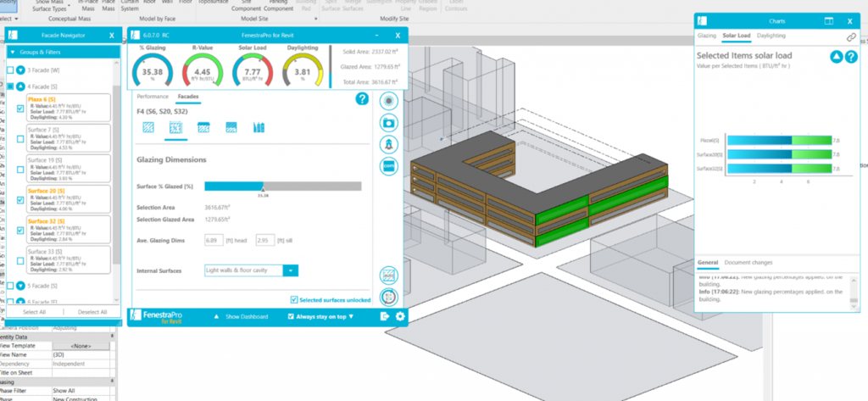Expand the 6 Facade group arrow

point(20,301)
